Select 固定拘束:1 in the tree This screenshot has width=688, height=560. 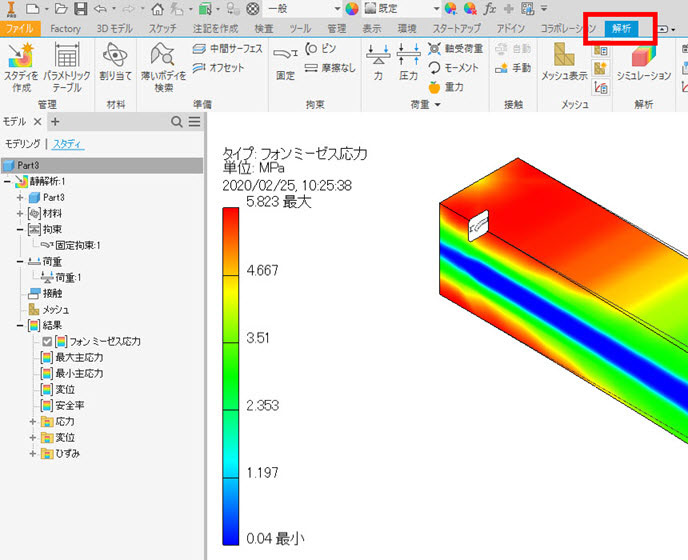(71, 245)
